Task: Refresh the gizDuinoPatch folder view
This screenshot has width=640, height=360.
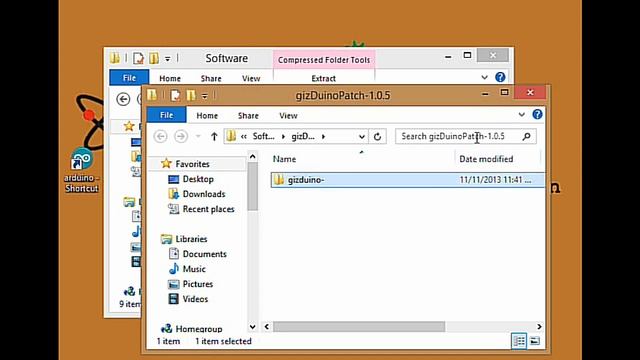Action: coord(378,136)
